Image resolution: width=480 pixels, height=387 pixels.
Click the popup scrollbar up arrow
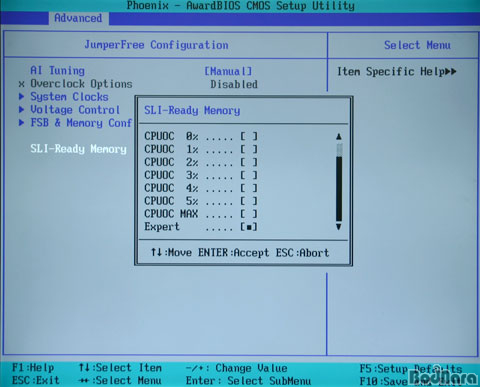[339, 136]
